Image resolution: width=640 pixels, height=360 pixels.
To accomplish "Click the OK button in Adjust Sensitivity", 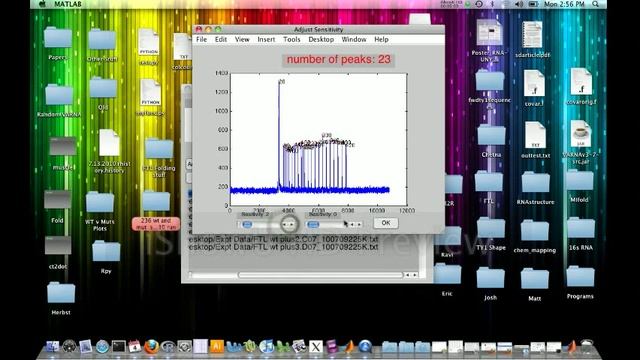I will (x=386, y=223).
